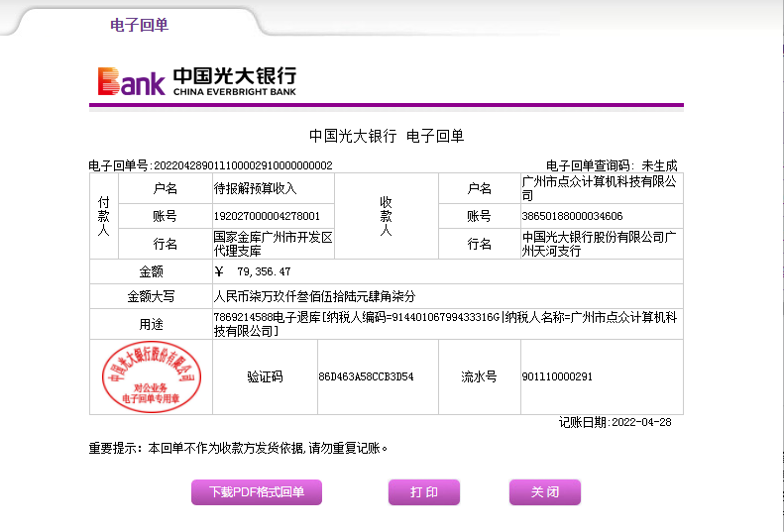Click the amount ¥ 79,356.47

tap(252, 271)
